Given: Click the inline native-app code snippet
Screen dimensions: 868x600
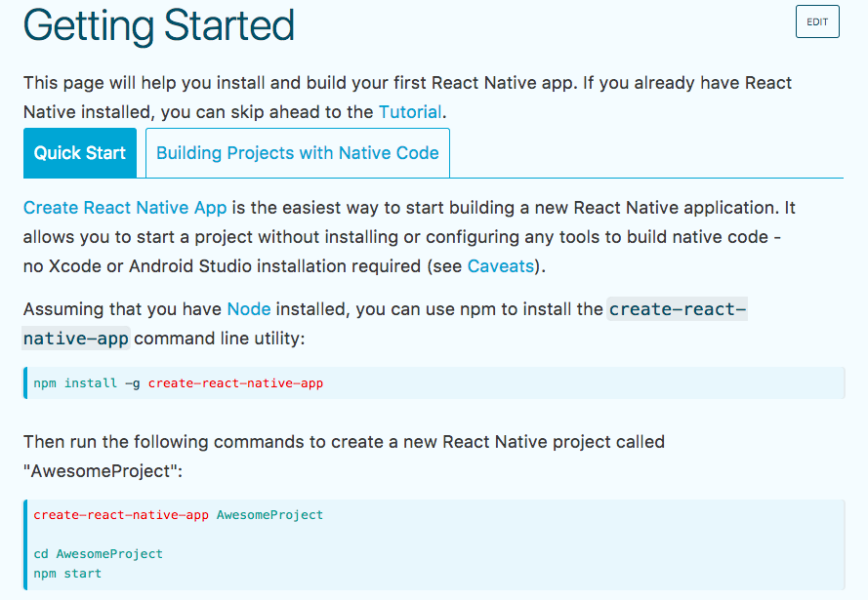Looking at the screenshot, I should 77,339.
